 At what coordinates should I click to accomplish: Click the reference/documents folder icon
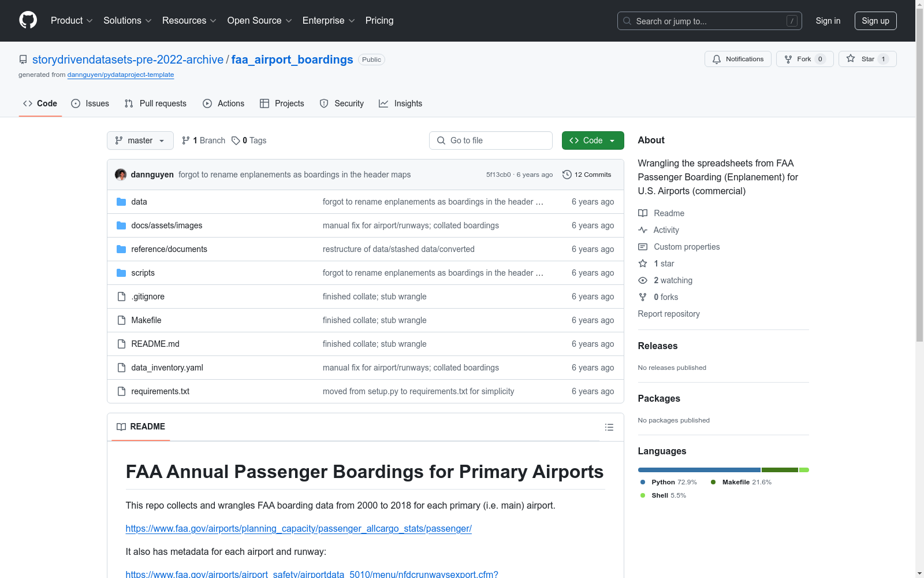tap(121, 249)
